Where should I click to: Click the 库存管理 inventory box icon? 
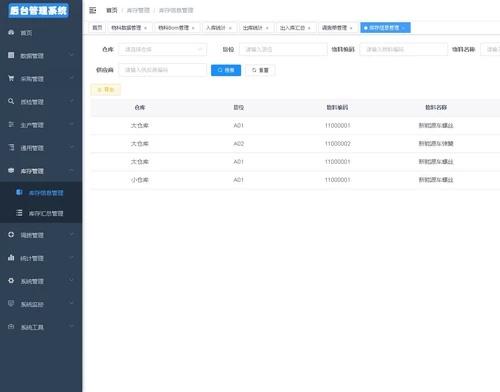tap(11, 170)
